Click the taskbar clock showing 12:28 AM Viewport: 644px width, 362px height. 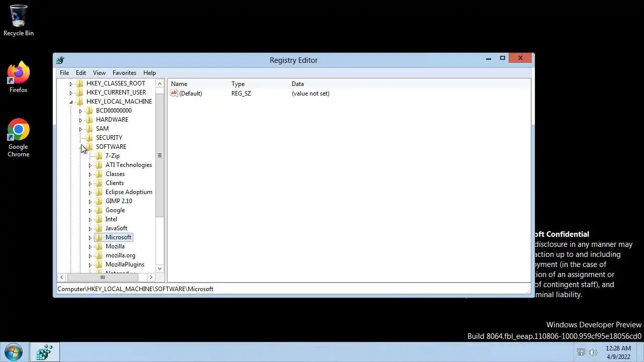tap(618, 352)
